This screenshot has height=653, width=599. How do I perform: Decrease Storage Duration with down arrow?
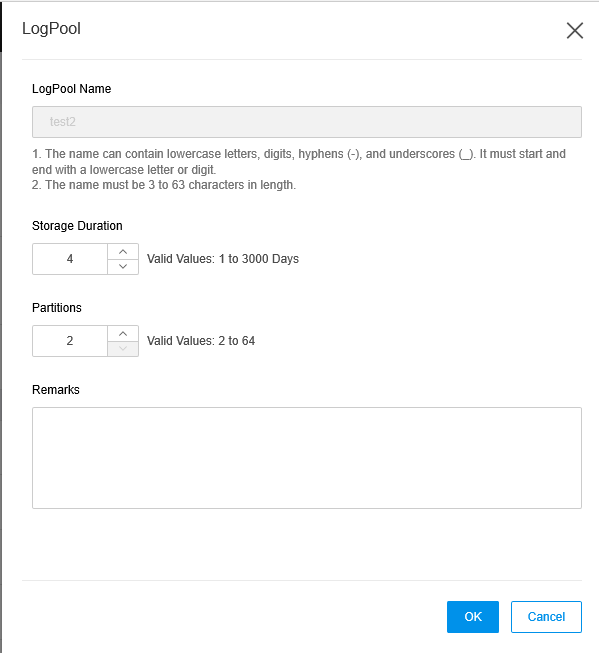[123, 267]
